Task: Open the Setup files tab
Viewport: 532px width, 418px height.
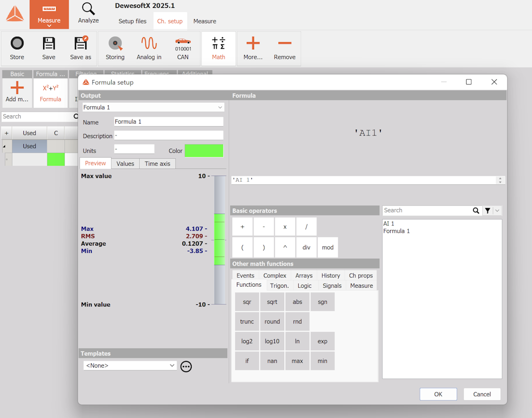Action: (x=132, y=21)
